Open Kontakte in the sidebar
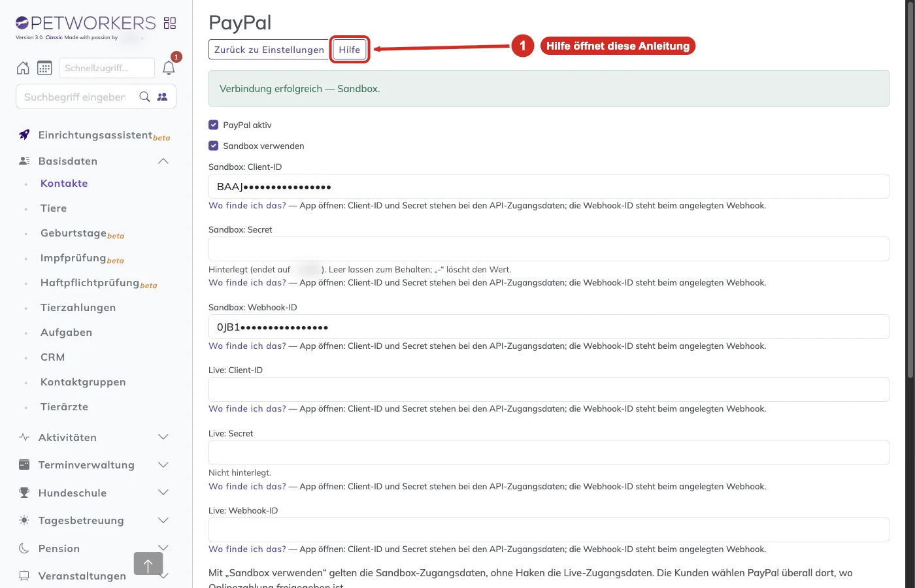This screenshot has width=915, height=588. coord(64,184)
